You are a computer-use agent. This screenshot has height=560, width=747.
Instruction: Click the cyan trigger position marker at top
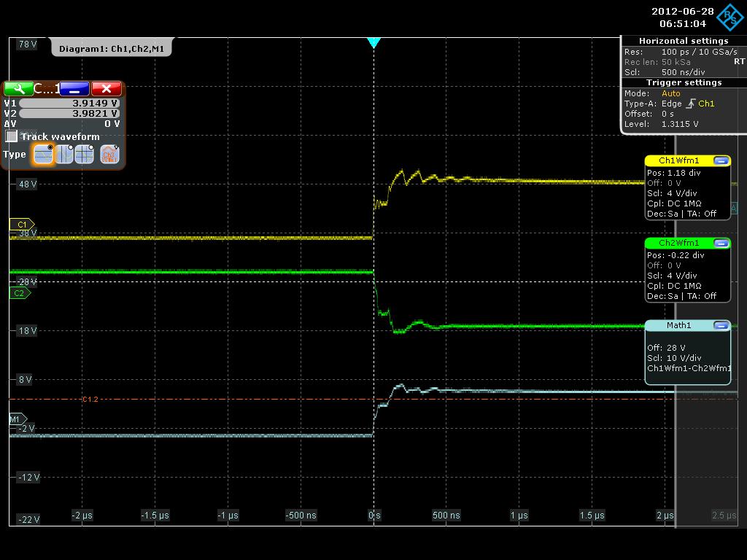pyautogui.click(x=373, y=43)
